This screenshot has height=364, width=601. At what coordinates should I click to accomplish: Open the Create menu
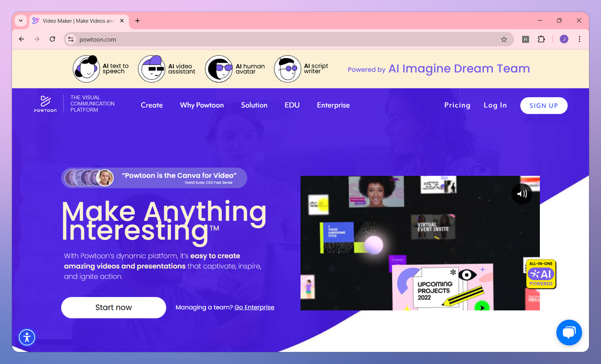coord(152,105)
